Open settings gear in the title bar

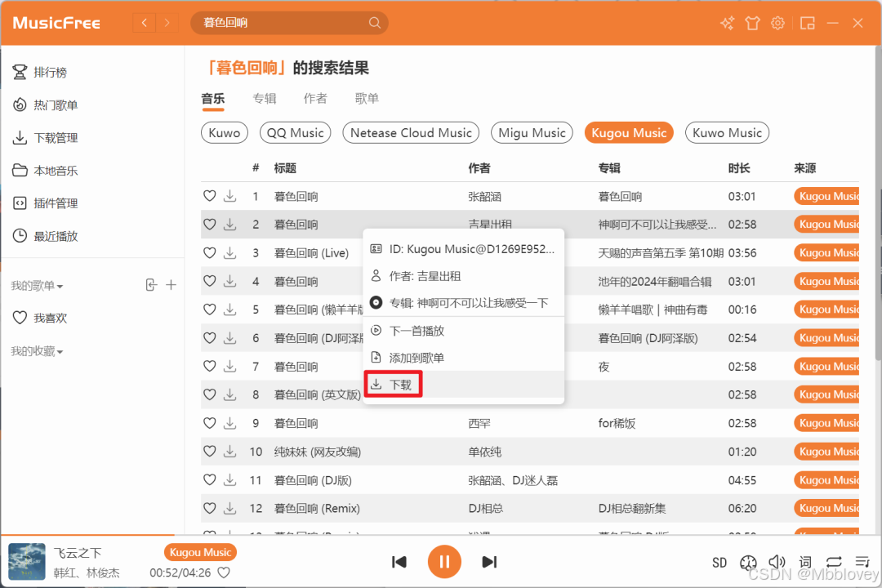(x=777, y=23)
